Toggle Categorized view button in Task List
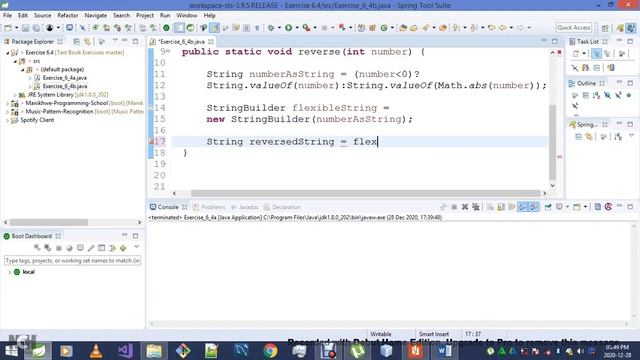Image resolution: width=640 pixels, height=360 pixels. coord(596,53)
